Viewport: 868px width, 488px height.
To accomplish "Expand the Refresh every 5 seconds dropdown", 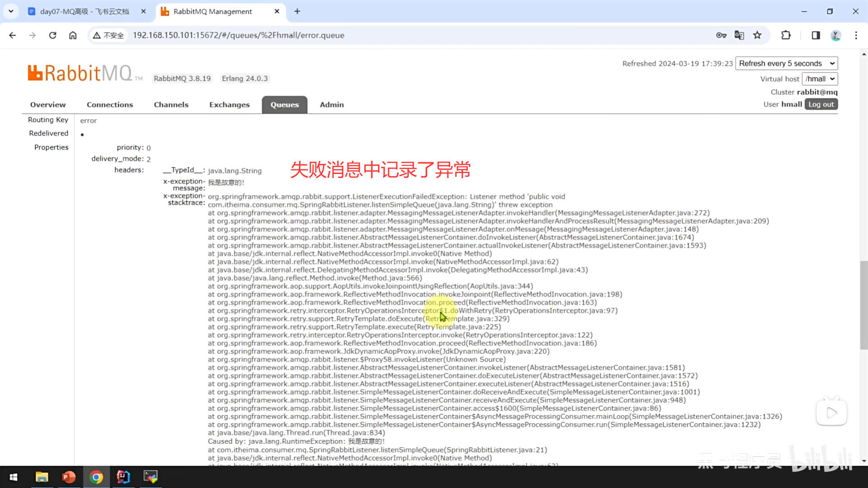I will pyautogui.click(x=786, y=63).
